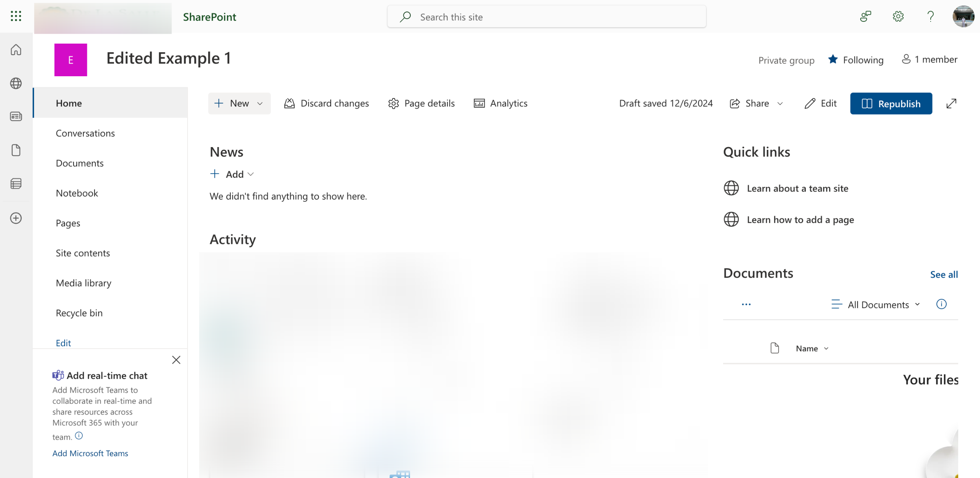Open My files icon in app bar
The height and width of the screenshot is (478, 980).
pyautogui.click(x=16, y=150)
